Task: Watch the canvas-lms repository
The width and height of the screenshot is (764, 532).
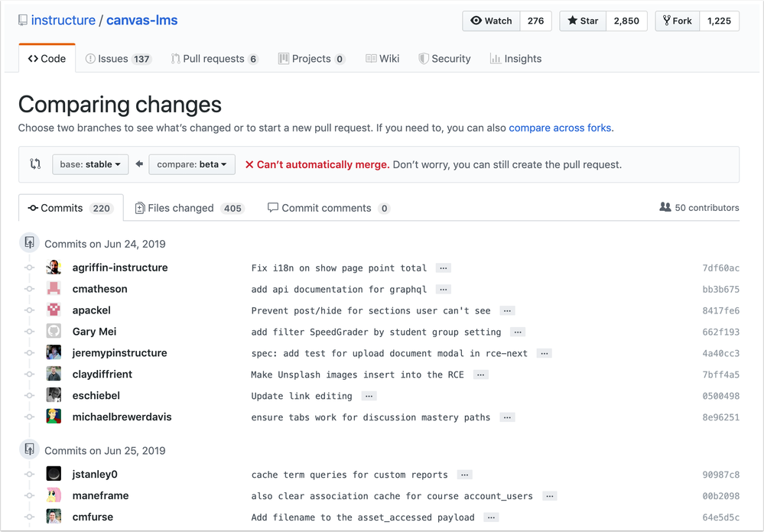Action: (x=491, y=21)
